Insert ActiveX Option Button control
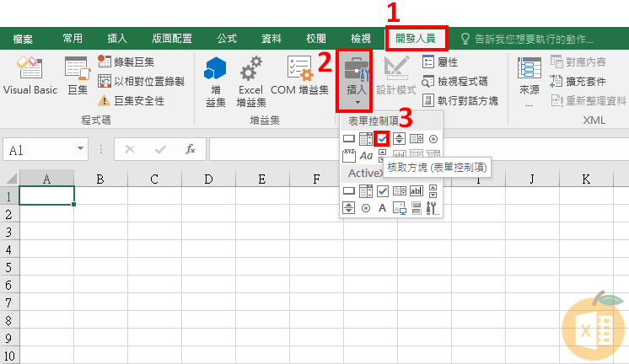 point(366,208)
